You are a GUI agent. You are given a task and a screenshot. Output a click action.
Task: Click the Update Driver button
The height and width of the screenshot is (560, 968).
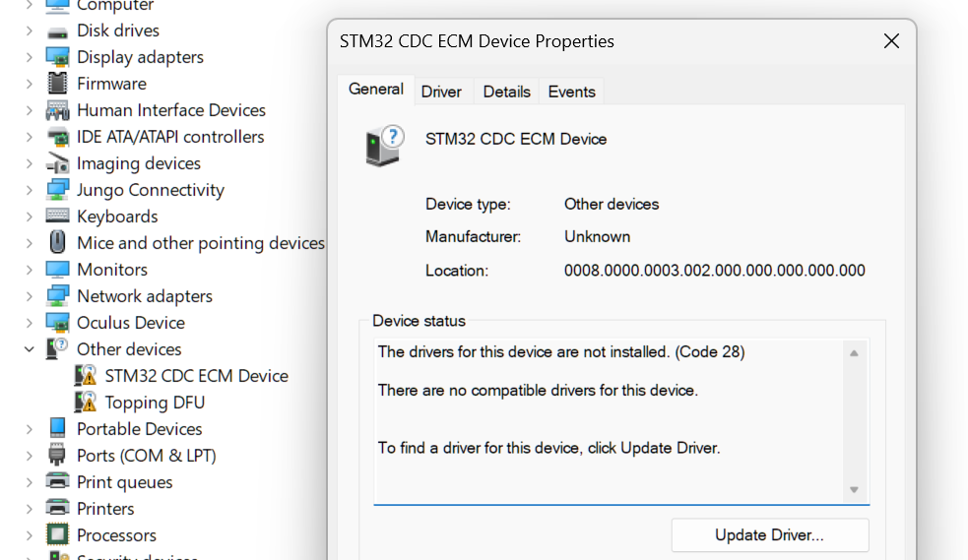769,535
